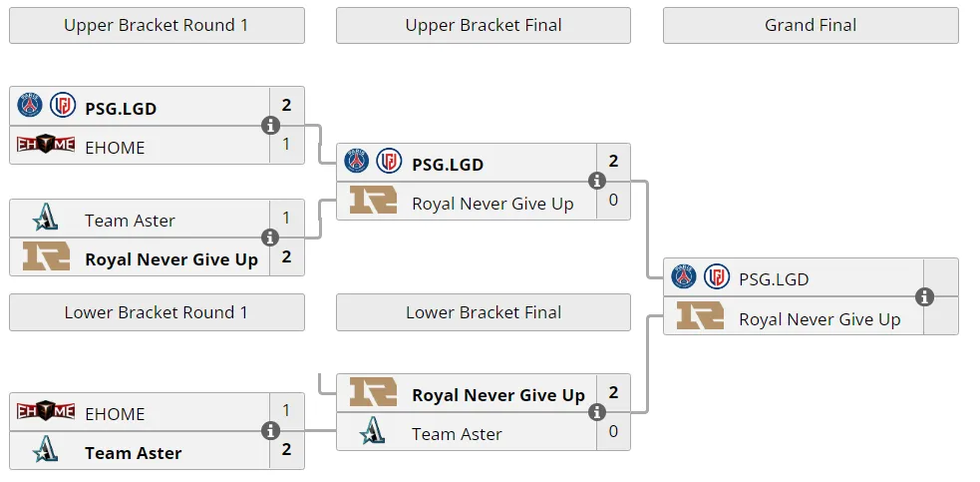Open info icon for EHOME vs Aster lower match
This screenshot has width=980, height=482.
click(x=270, y=431)
